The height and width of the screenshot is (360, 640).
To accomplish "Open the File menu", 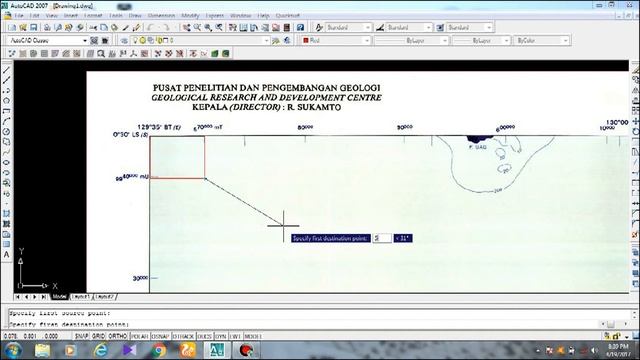I will [19, 16].
